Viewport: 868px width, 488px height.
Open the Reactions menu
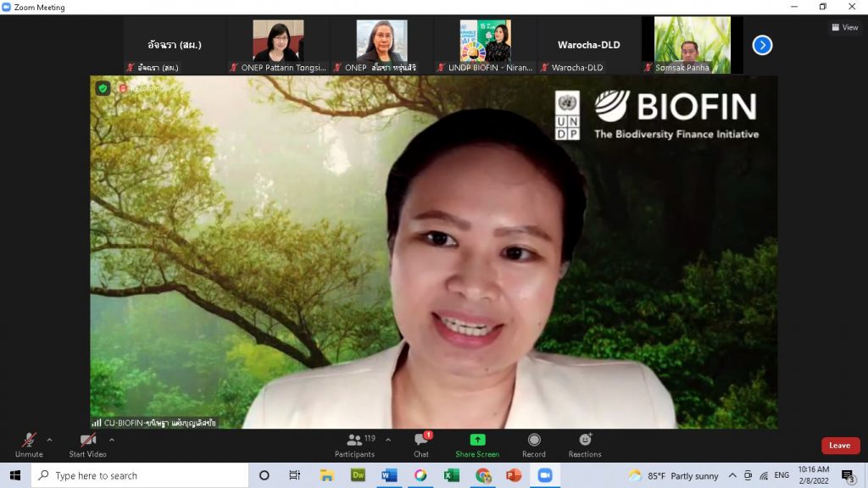click(x=585, y=441)
